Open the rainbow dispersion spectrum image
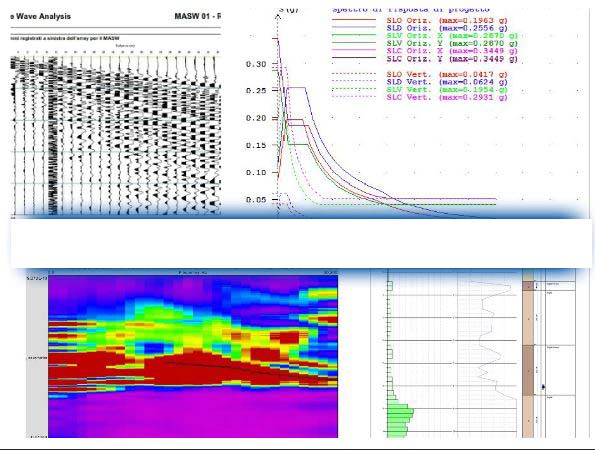The image size is (595, 450). 193,356
